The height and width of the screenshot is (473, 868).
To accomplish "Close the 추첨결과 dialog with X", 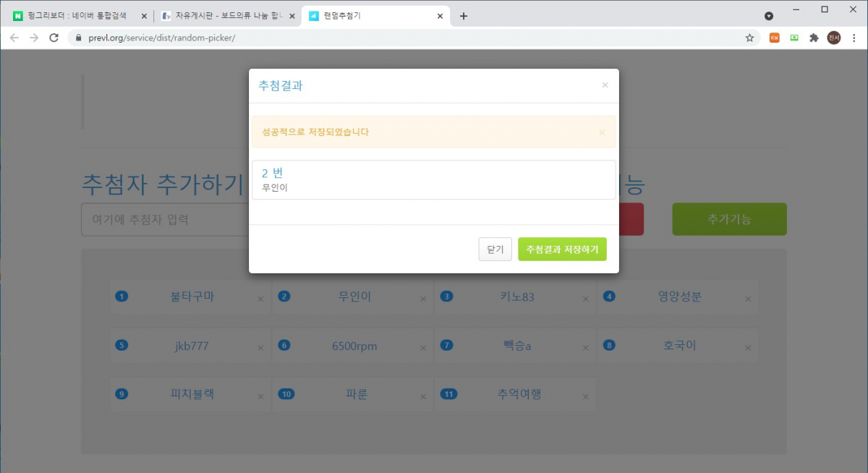I will (605, 85).
